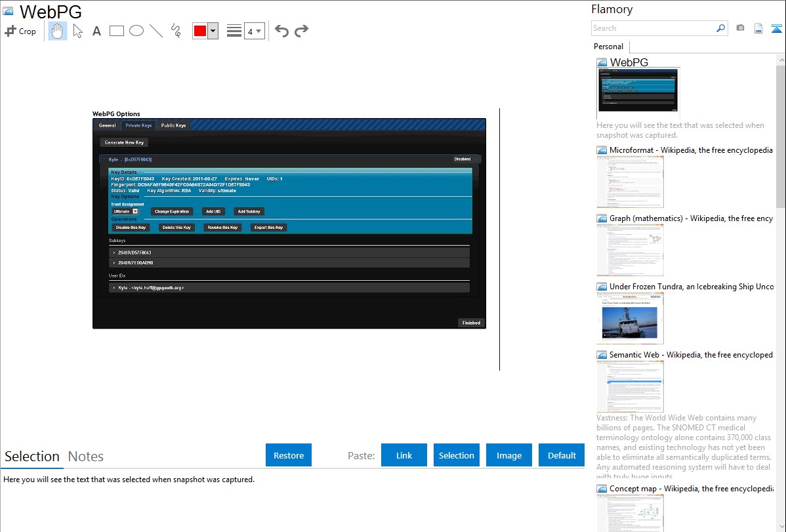Open the WebPG snapshot thumbnail
The width and height of the screenshot is (786, 532).
(638, 91)
